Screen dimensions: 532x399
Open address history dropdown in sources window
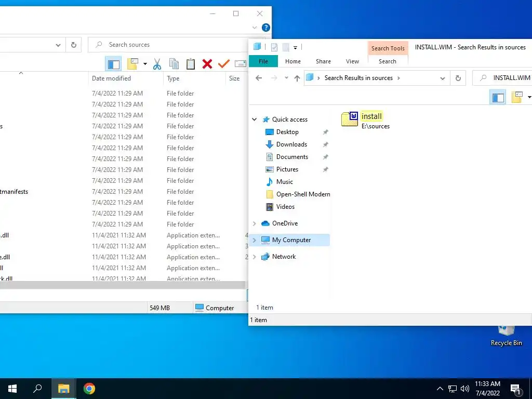coord(58,45)
